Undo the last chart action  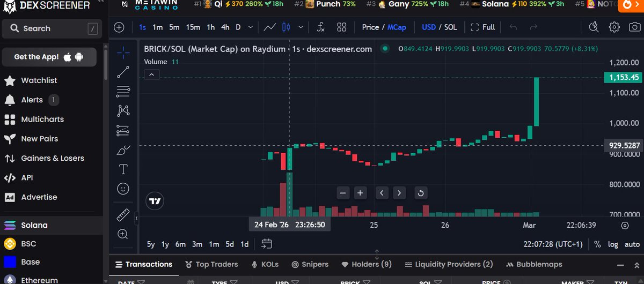click(514, 27)
